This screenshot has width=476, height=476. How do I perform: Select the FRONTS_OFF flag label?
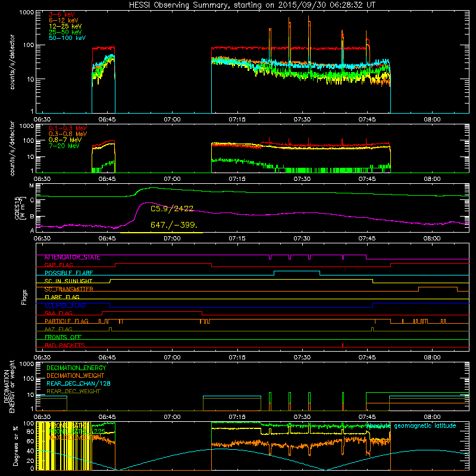[63, 337]
